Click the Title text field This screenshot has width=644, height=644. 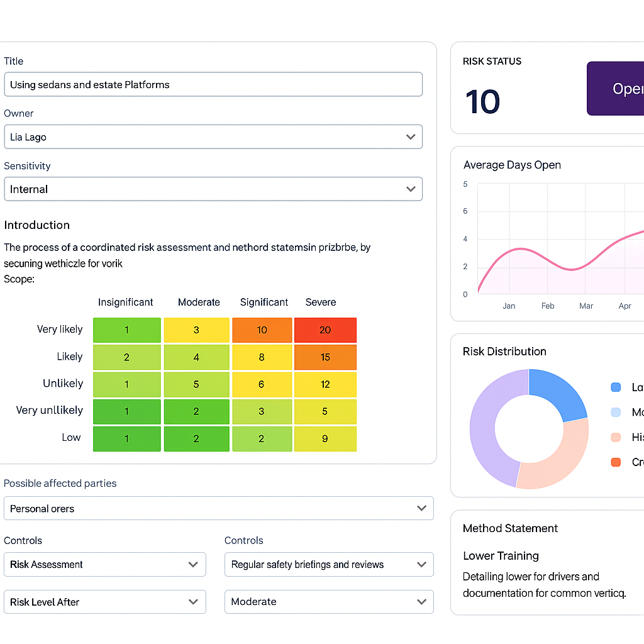coord(213,85)
